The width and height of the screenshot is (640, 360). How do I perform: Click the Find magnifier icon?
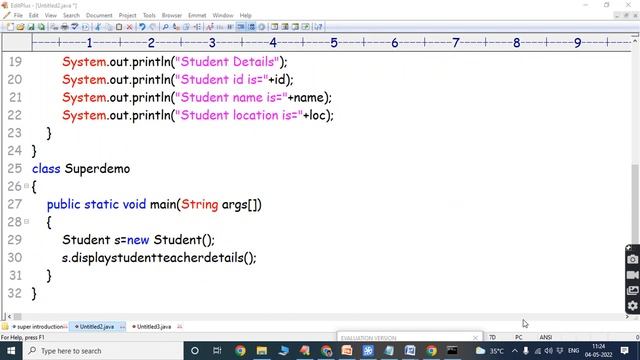(x=165, y=27)
